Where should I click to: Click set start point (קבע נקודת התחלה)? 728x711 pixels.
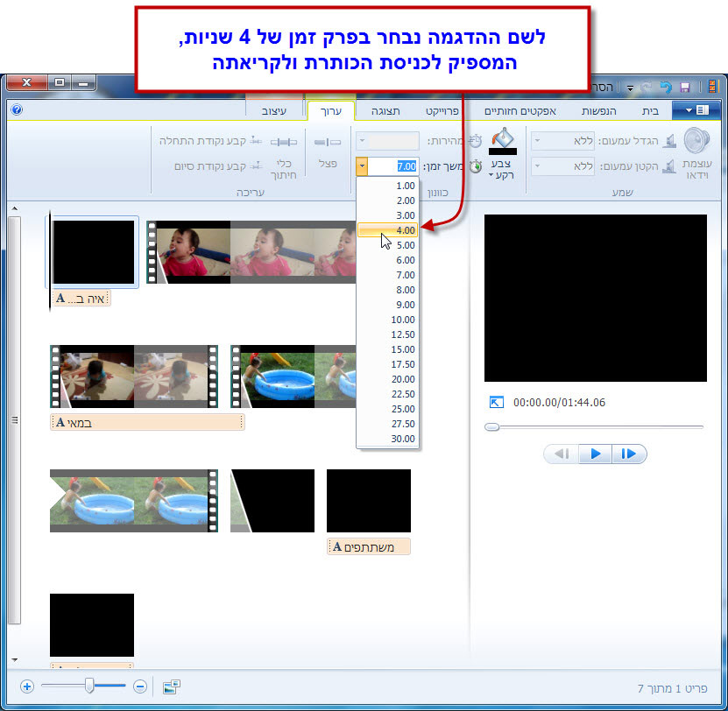pos(210,141)
